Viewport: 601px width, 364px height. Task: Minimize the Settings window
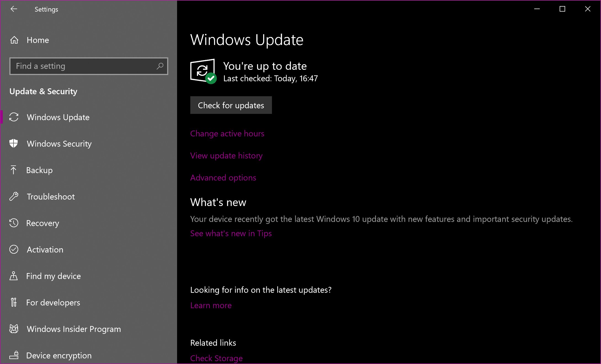[x=537, y=9]
